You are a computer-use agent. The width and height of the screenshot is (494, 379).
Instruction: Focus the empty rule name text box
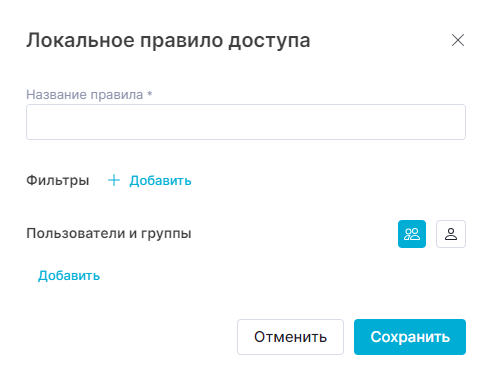[x=246, y=122]
